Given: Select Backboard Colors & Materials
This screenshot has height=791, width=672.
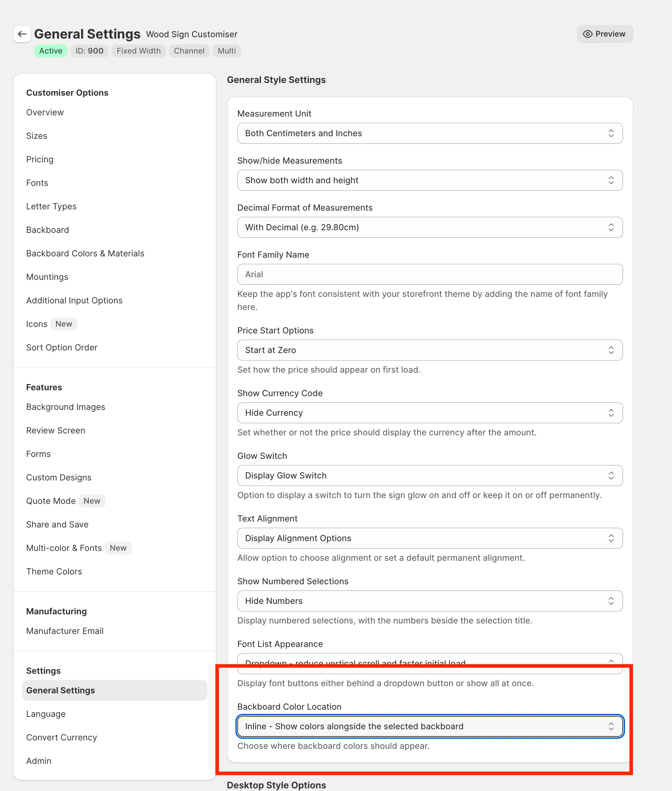Looking at the screenshot, I should point(85,253).
